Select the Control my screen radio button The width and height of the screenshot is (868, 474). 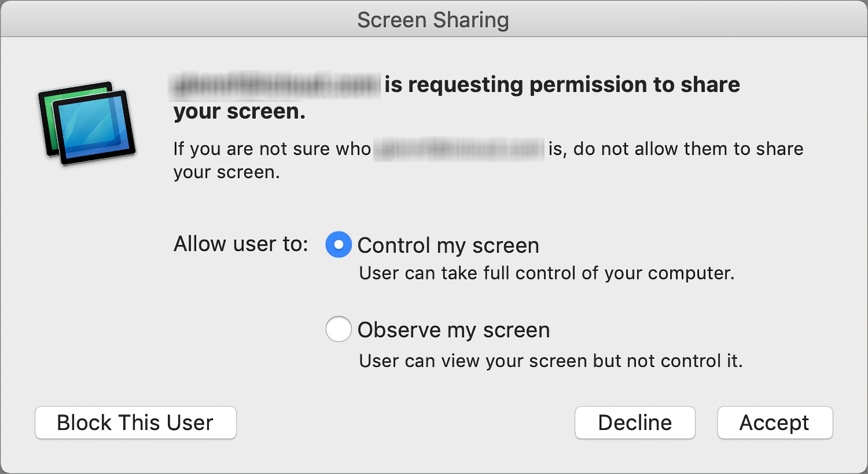[339, 245]
